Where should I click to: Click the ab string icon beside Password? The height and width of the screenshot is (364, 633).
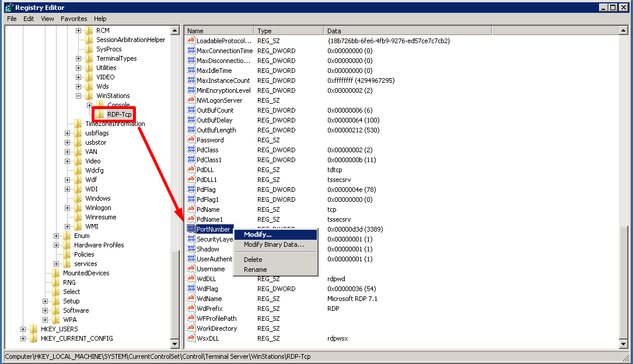pos(191,139)
